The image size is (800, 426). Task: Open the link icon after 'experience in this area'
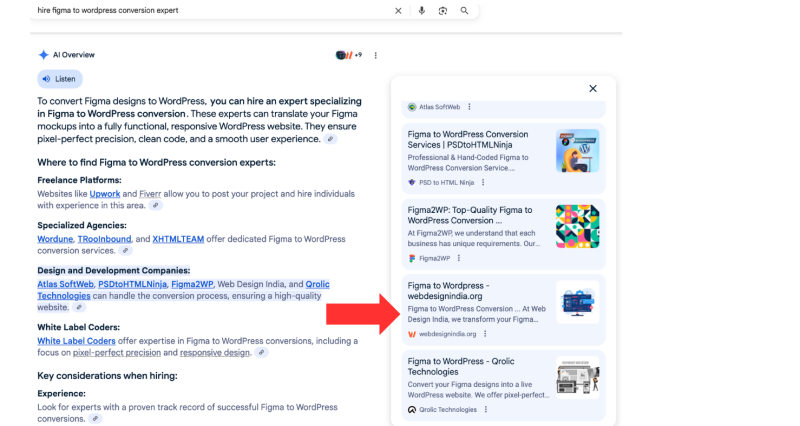[156, 206]
